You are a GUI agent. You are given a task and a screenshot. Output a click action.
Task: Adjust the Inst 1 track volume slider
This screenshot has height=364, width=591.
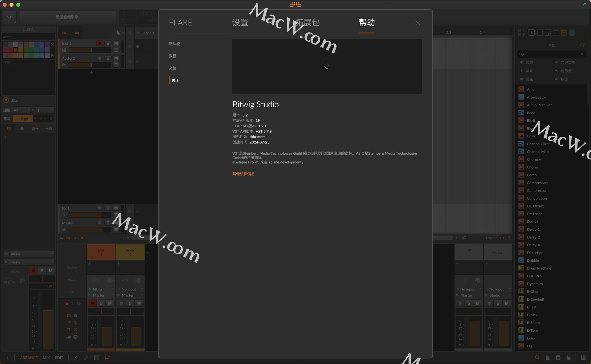coord(90,50)
